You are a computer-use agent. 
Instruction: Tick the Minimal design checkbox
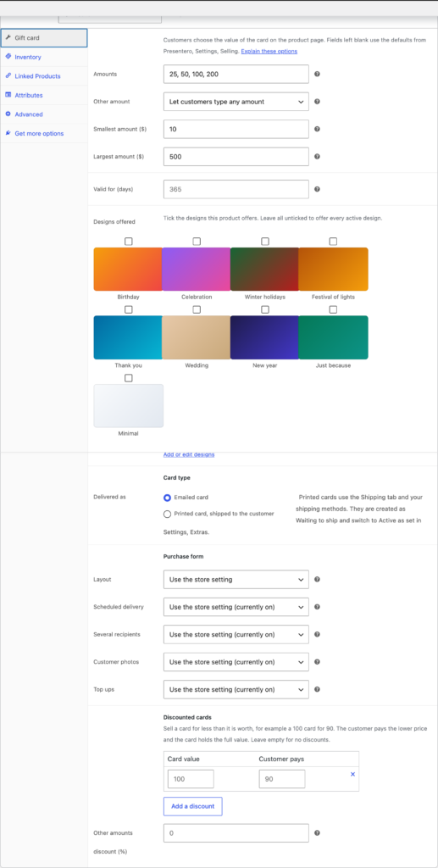128,378
